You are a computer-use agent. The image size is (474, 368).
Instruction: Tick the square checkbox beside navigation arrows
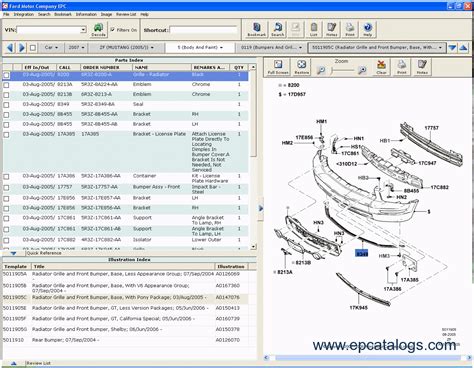coord(33,48)
